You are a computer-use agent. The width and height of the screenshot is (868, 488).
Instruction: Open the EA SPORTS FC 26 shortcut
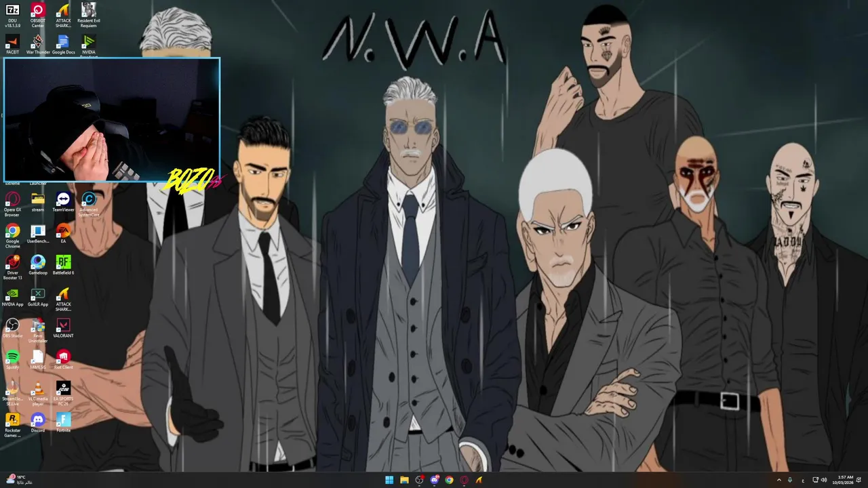click(x=63, y=393)
